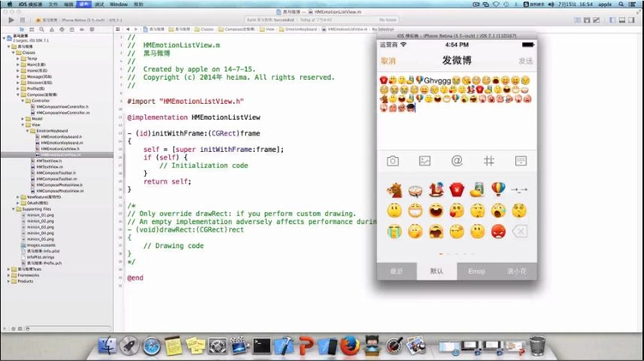Collapse the Controller group
The image size is (644, 361).
[23, 101]
